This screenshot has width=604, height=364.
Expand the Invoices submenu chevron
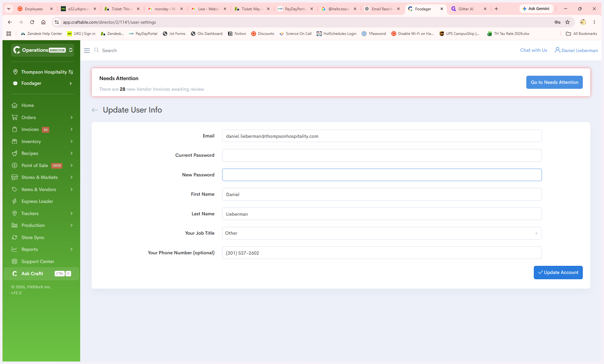[71, 129]
